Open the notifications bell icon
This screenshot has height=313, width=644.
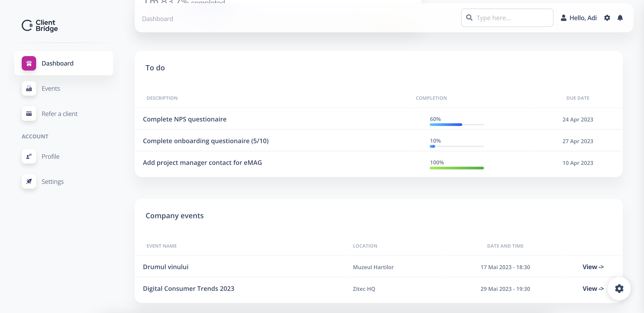coord(620,18)
